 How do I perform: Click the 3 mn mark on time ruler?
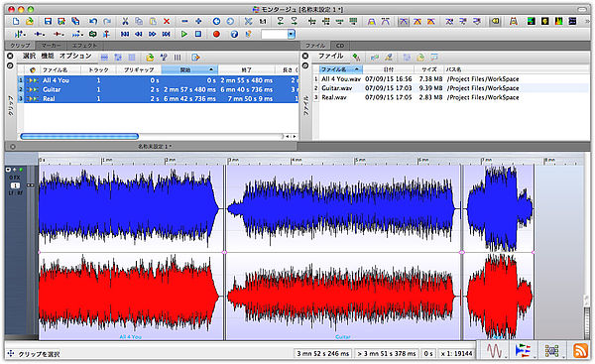[x=234, y=160]
